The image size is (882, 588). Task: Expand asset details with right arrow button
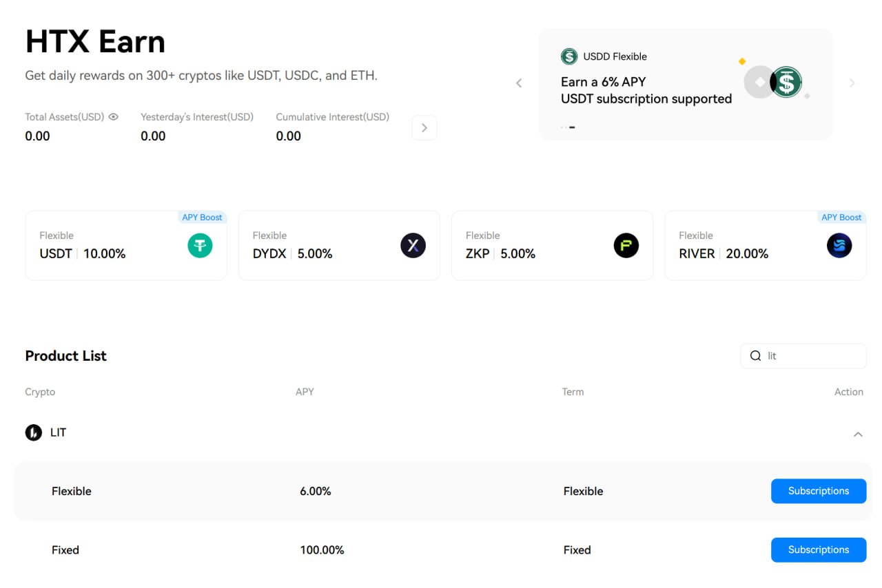[x=424, y=128]
